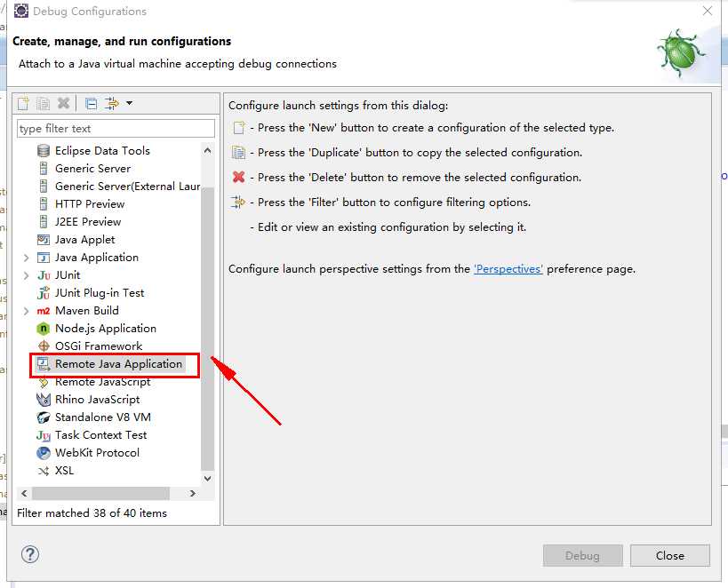Expand the Java Application tree node
The height and width of the screenshot is (588, 728).
tap(26, 258)
